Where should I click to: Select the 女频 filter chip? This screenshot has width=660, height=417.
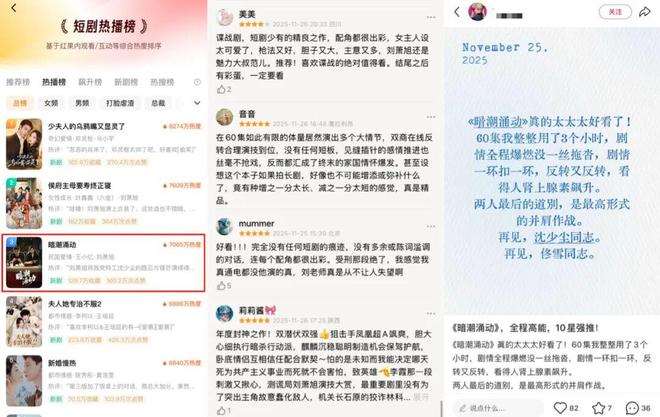[51, 103]
